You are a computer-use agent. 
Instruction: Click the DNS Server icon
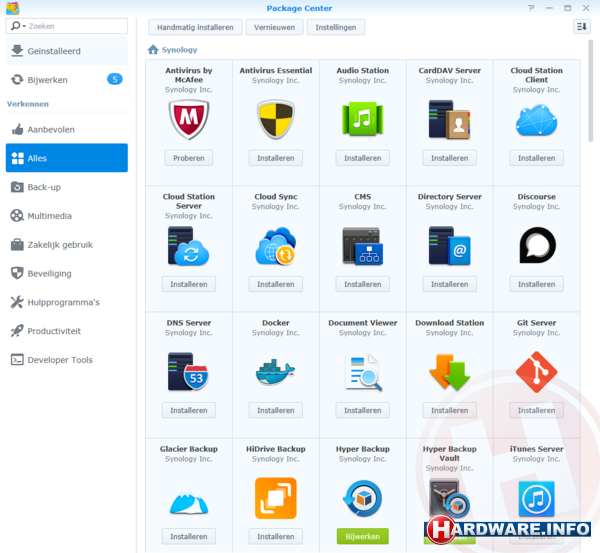tap(189, 372)
